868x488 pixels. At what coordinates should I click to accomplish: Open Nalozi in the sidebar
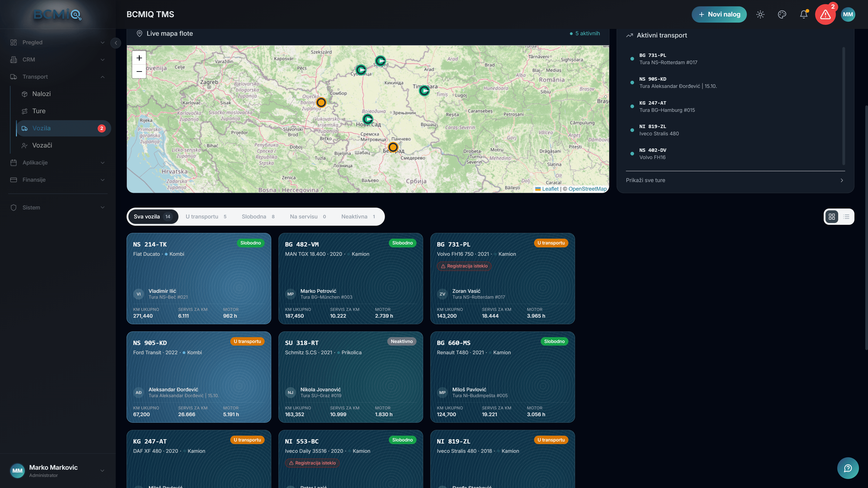coord(63,94)
